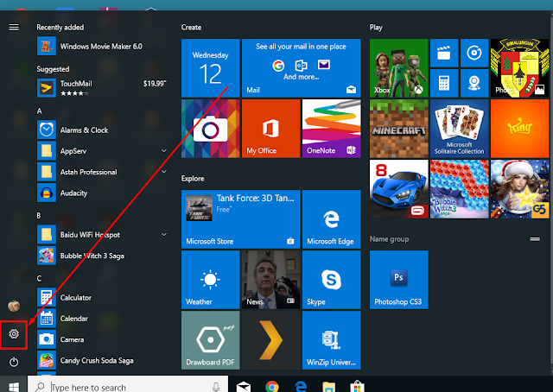Open the Bubble Witch 3 Saga tile

click(x=459, y=189)
